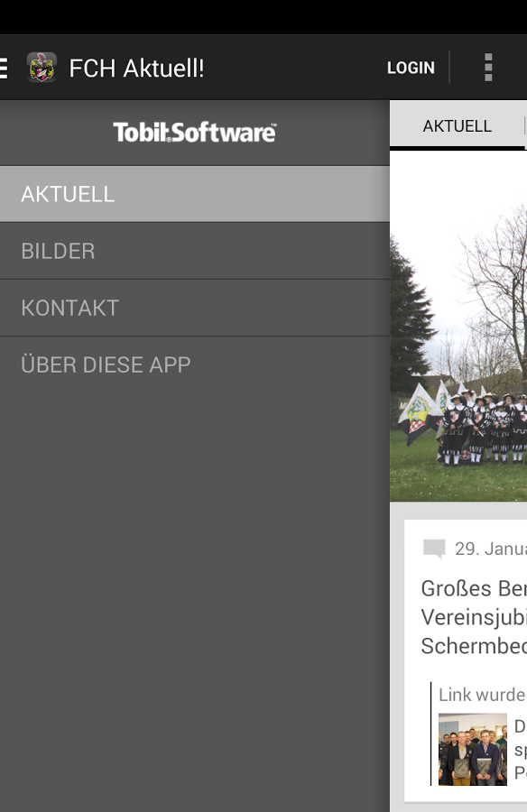Click the black quote bar beside link preview
The image size is (527, 812).
click(430, 734)
